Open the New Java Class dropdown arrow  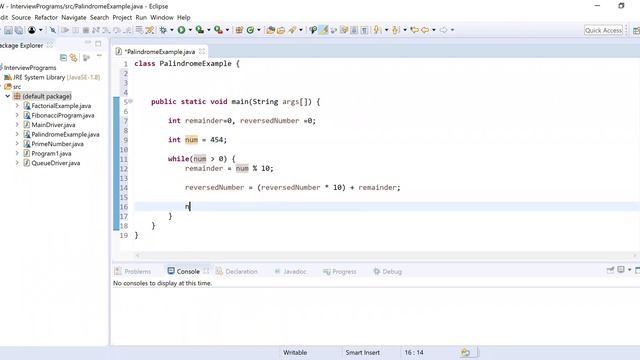click(x=259, y=30)
